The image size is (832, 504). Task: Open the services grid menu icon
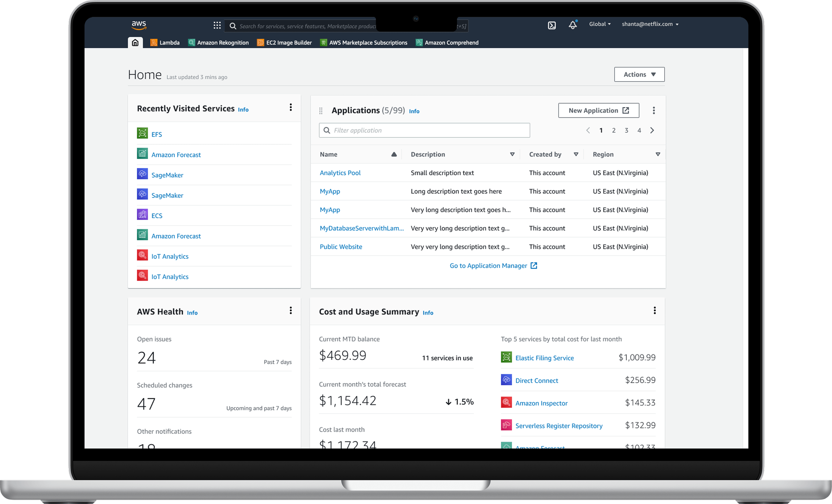tap(217, 25)
